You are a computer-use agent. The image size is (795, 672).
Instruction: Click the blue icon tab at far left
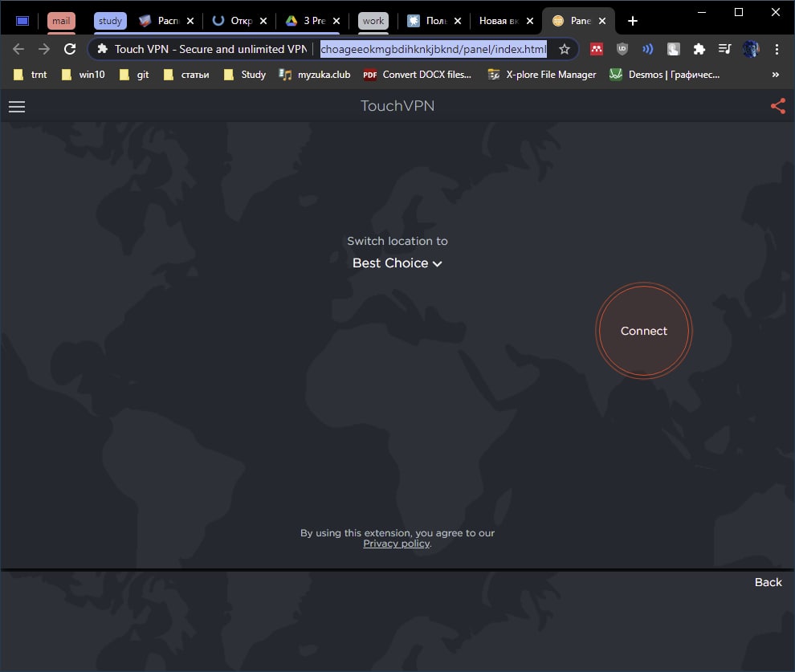[x=22, y=21]
